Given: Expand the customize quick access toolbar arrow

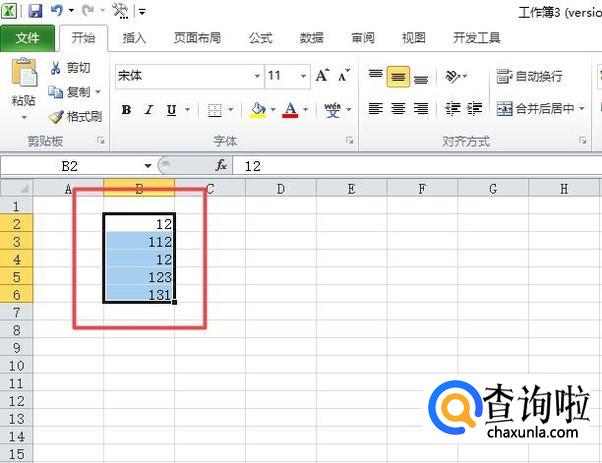Looking at the screenshot, I should pyautogui.click(x=142, y=12).
